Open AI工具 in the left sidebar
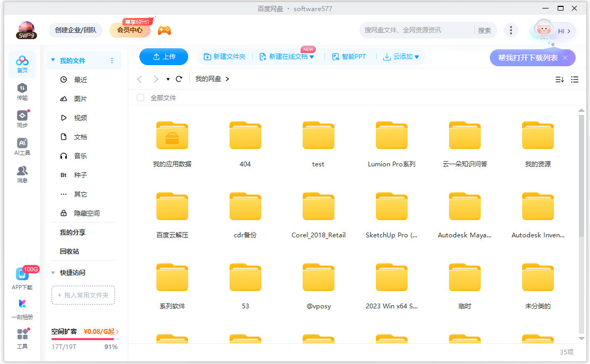The image size is (590, 364). [x=22, y=147]
